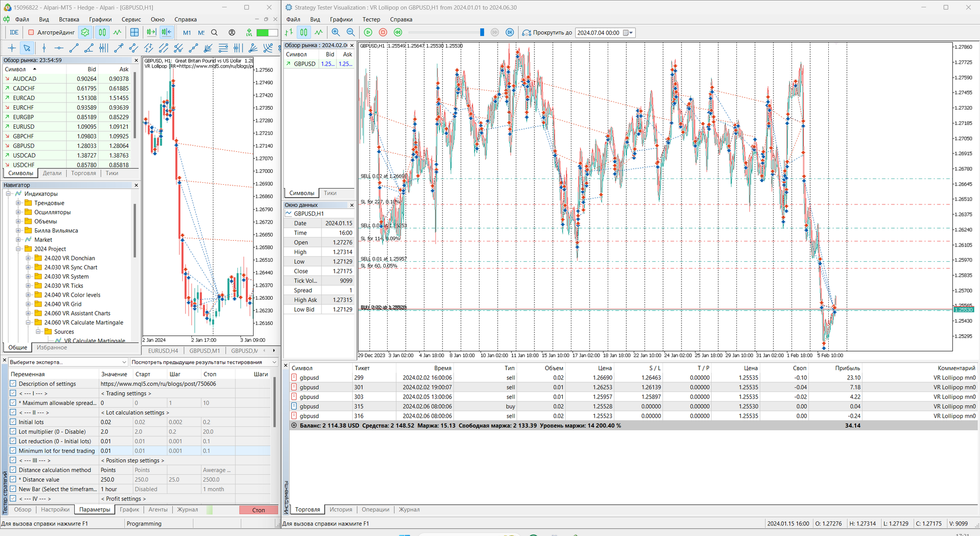Open the account profile icon
Image resolution: width=980 pixels, height=536 pixels.
pos(232,33)
